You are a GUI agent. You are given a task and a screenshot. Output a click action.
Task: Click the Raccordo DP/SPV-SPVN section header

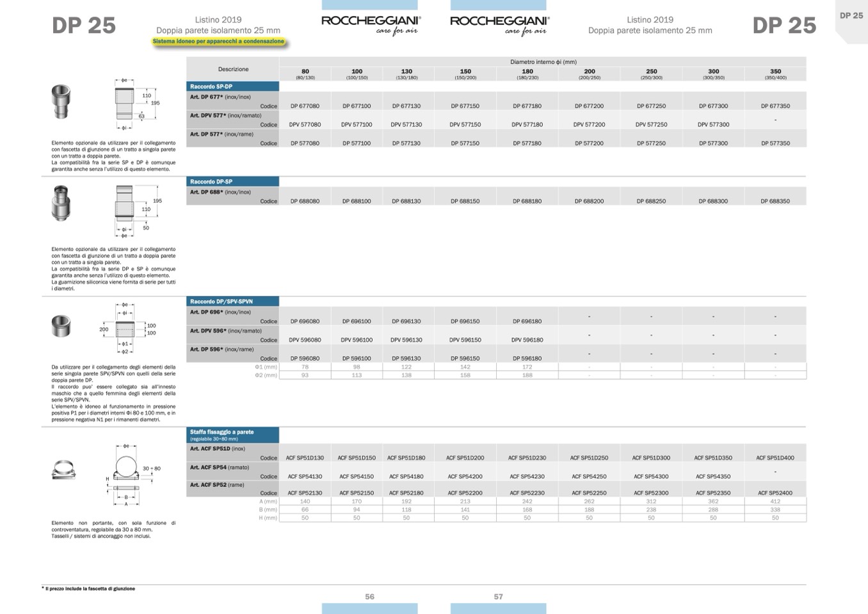coord(232,302)
